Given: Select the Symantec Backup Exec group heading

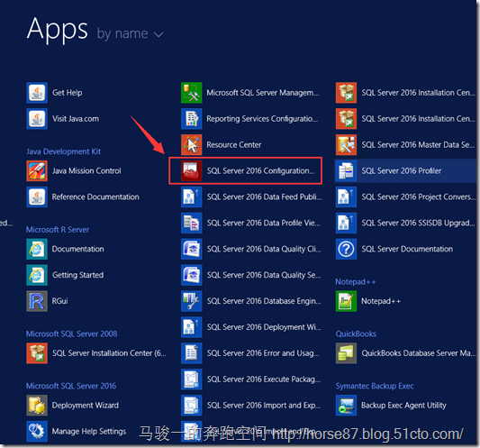Looking at the screenshot, I should (375, 386).
